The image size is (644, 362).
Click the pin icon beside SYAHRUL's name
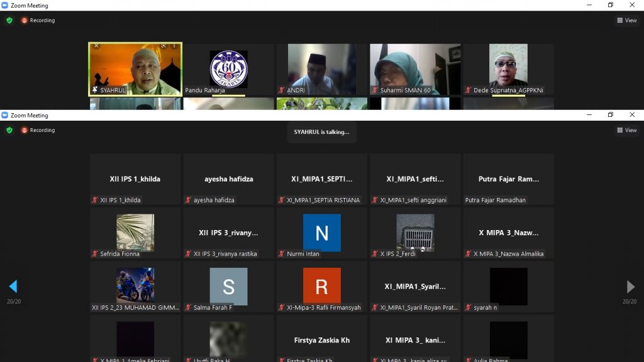pos(95,90)
